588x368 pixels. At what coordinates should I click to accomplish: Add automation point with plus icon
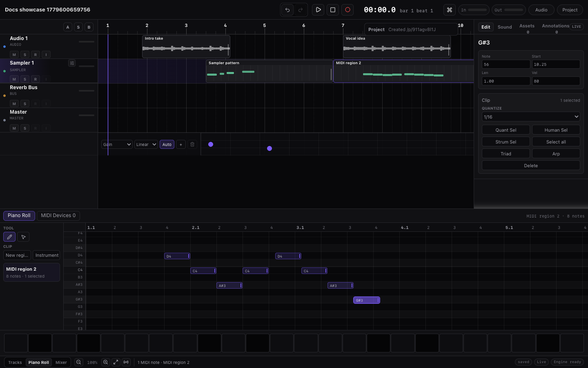(x=181, y=144)
